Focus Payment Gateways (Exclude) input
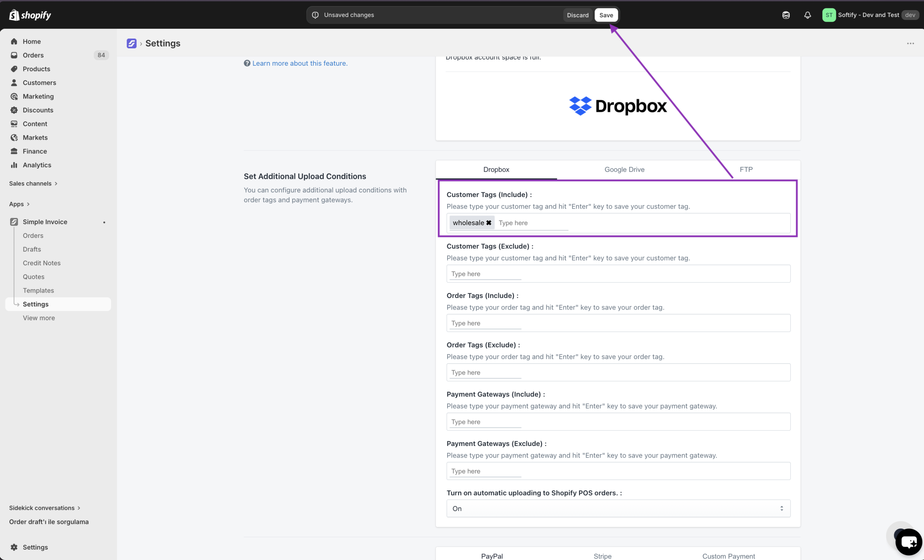The image size is (924, 560). pyautogui.click(x=618, y=471)
